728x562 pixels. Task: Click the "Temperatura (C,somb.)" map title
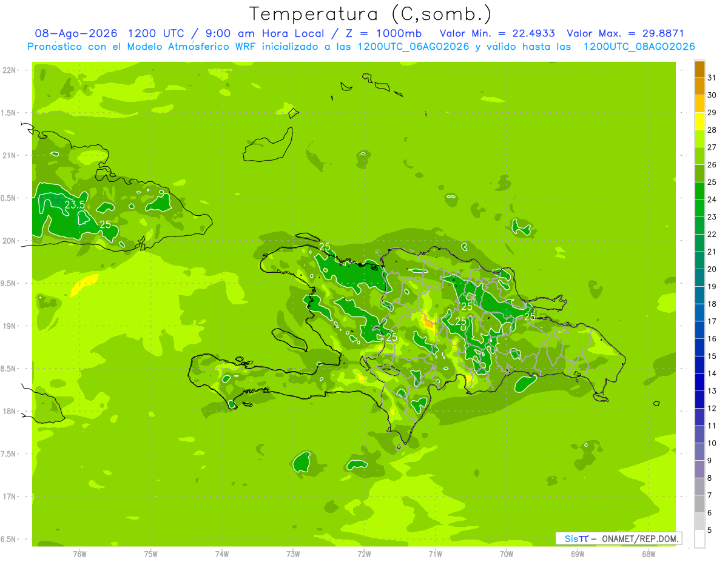370,14
